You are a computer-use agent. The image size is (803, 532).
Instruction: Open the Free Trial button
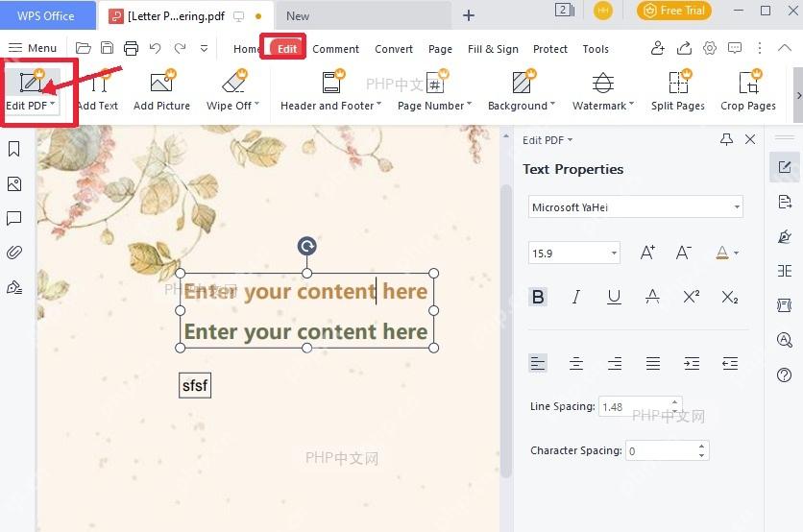pos(674,11)
